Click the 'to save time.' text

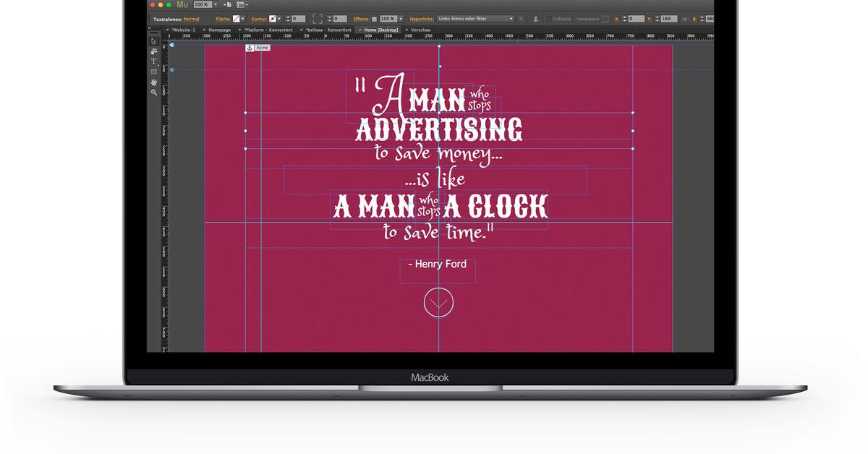[x=438, y=232]
